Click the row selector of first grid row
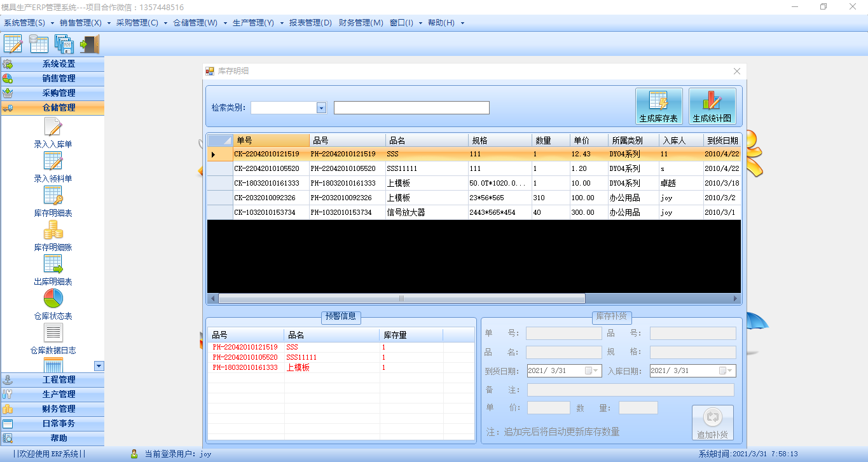Image resolution: width=868 pixels, height=462 pixels. (219, 154)
